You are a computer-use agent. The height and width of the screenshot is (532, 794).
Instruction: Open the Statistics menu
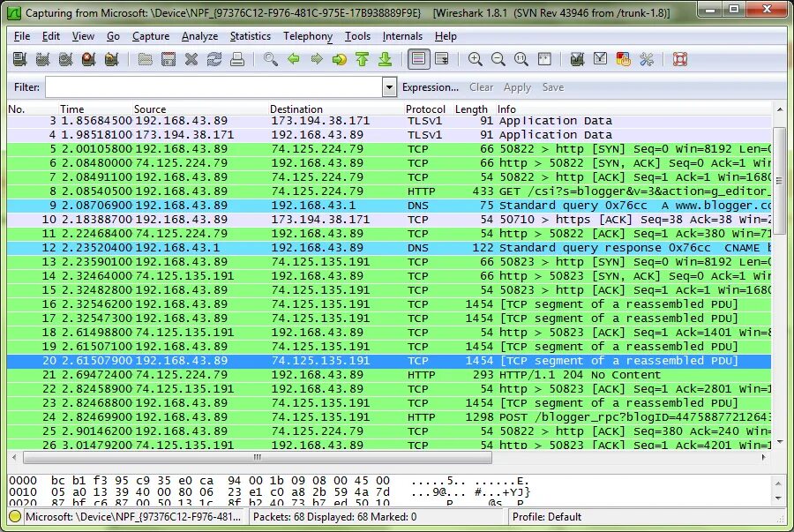click(x=251, y=36)
